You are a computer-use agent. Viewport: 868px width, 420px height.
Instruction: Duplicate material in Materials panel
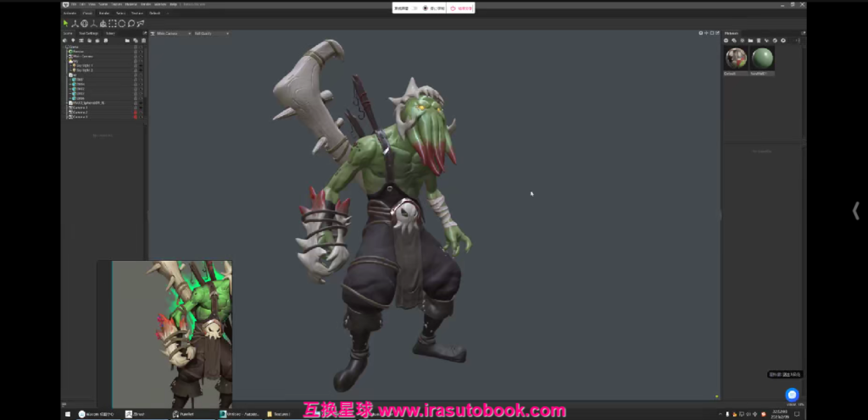734,41
